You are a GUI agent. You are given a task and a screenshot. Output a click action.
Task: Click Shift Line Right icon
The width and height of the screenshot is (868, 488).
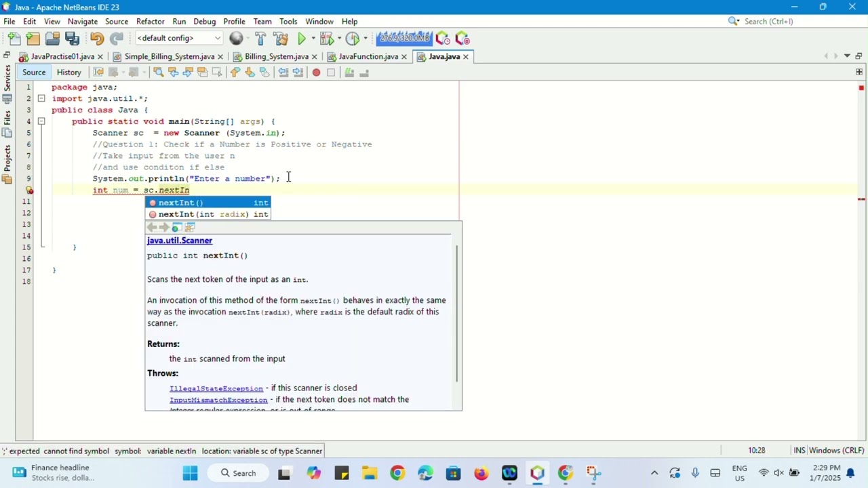coord(298,73)
